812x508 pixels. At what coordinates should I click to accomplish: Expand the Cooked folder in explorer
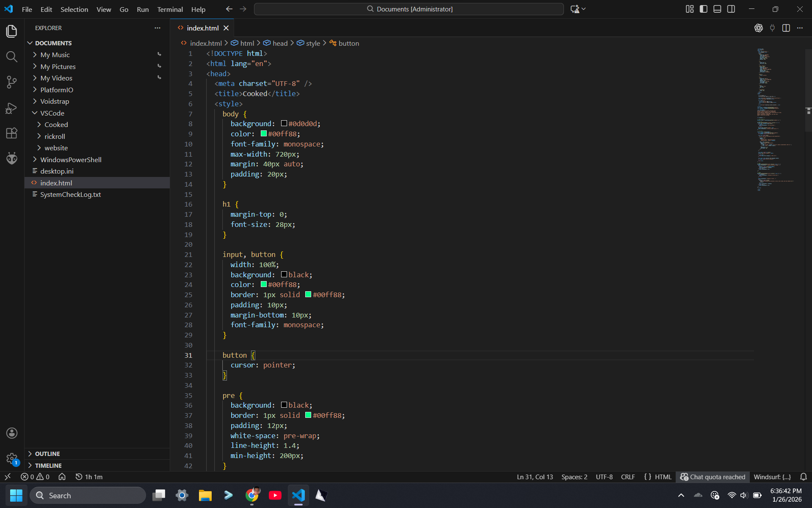coord(56,124)
